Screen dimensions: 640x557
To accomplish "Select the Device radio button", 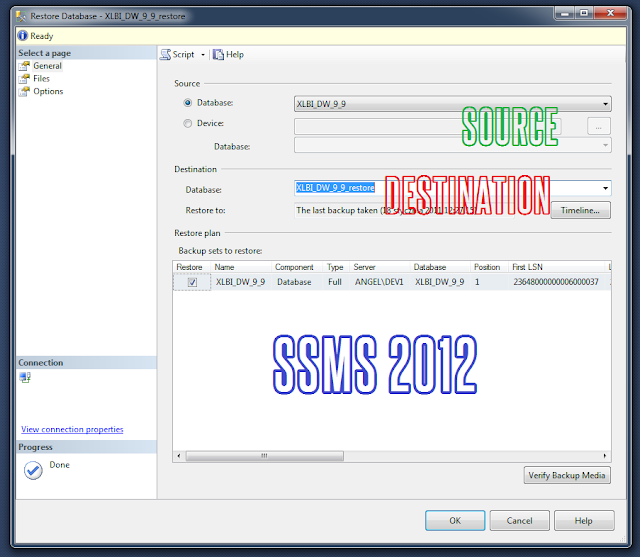I will coord(187,123).
